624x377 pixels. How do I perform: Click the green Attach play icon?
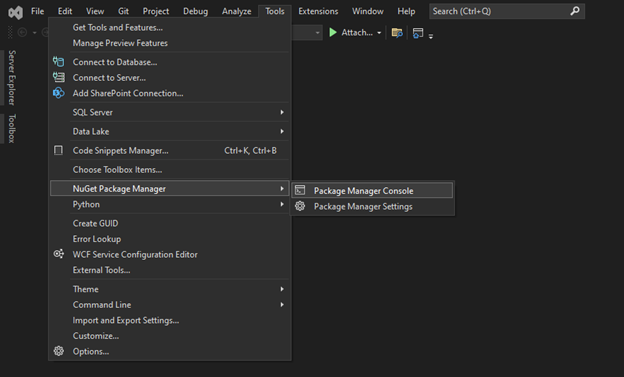click(x=333, y=32)
